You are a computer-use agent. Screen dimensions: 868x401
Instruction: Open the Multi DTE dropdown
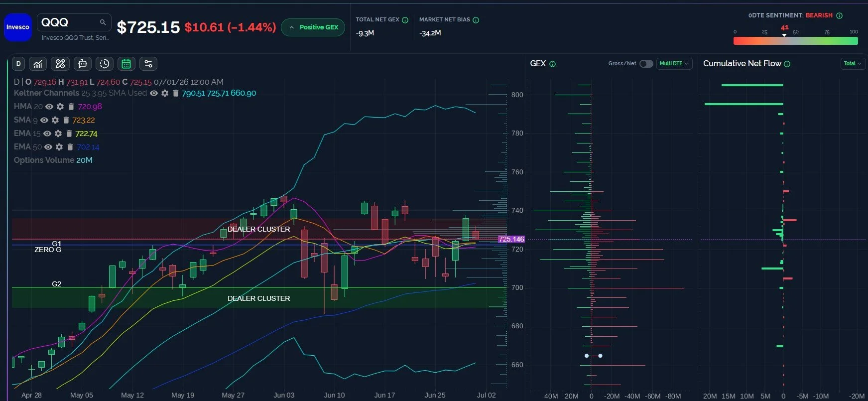pos(674,64)
